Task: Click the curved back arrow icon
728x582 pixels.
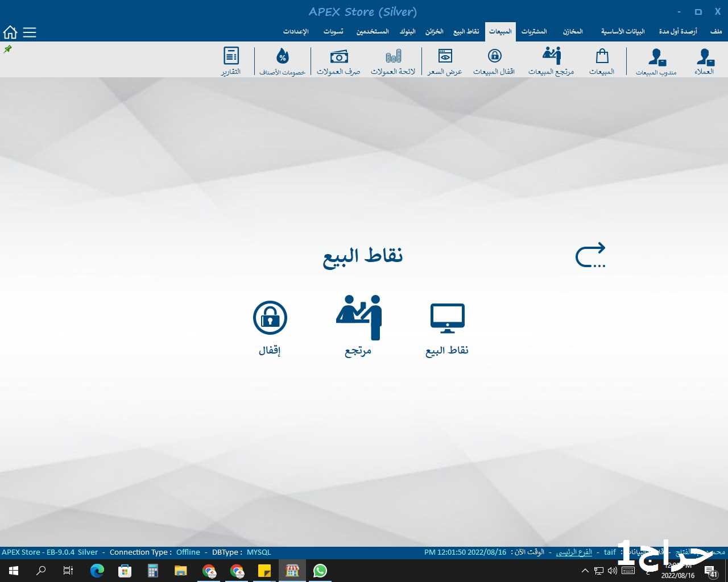Action: point(590,255)
